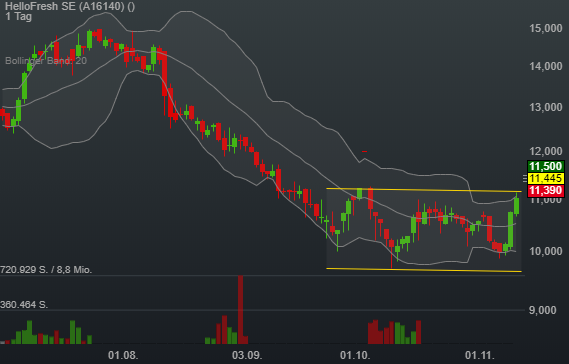Viewport: 569px width, 364px height.
Task: Click the 13,000 price axis label
Action: tap(545, 107)
